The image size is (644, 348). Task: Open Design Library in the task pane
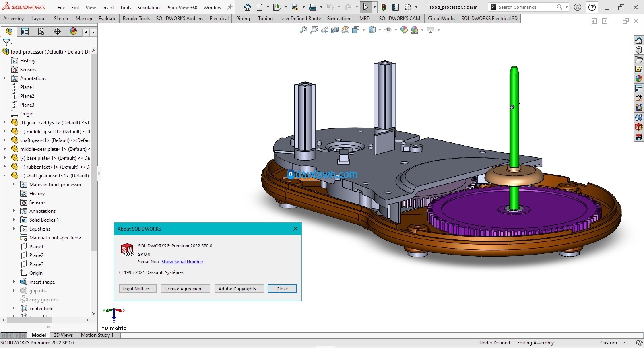point(639,50)
